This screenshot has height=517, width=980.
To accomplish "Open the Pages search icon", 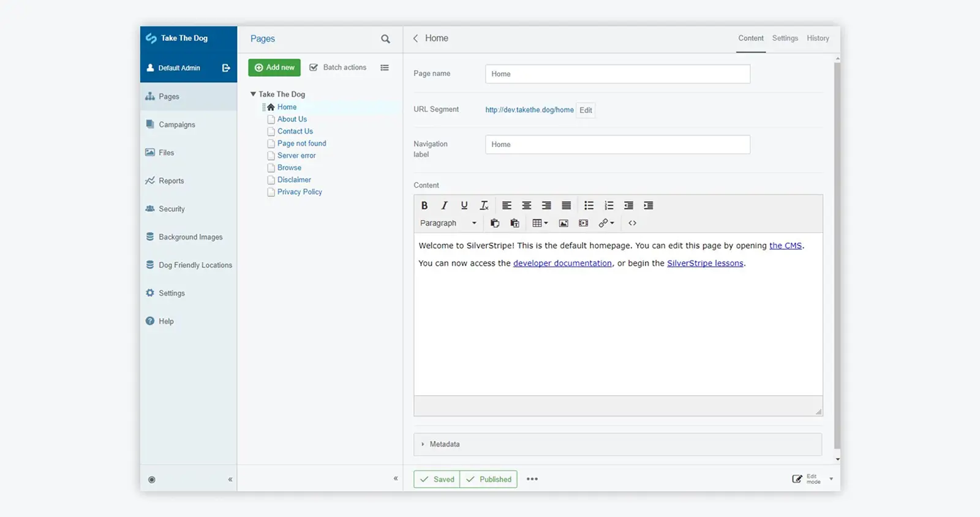I will tap(385, 39).
